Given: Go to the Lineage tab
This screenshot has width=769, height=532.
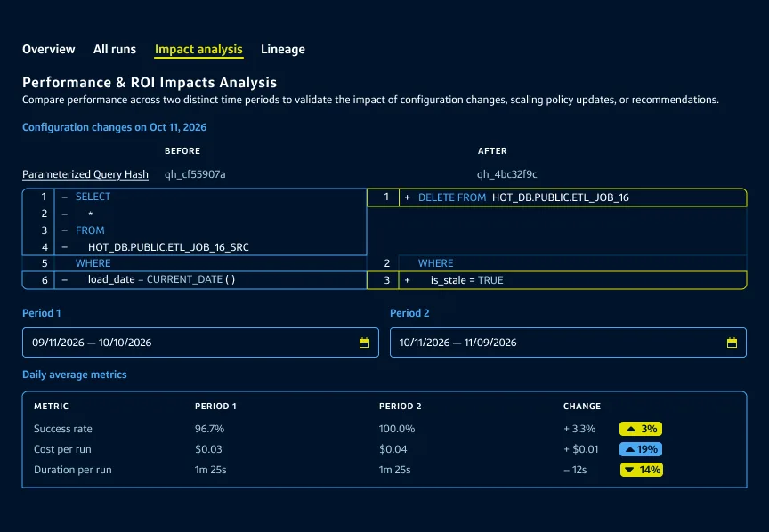Looking at the screenshot, I should (x=283, y=50).
